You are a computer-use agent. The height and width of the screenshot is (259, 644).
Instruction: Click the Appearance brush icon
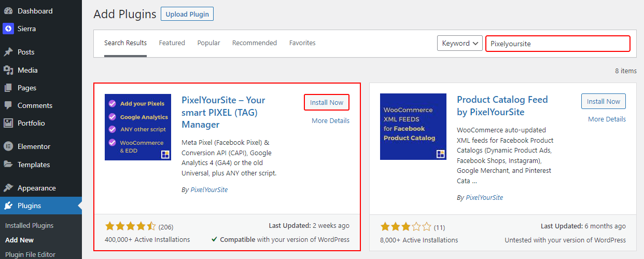[8, 188]
